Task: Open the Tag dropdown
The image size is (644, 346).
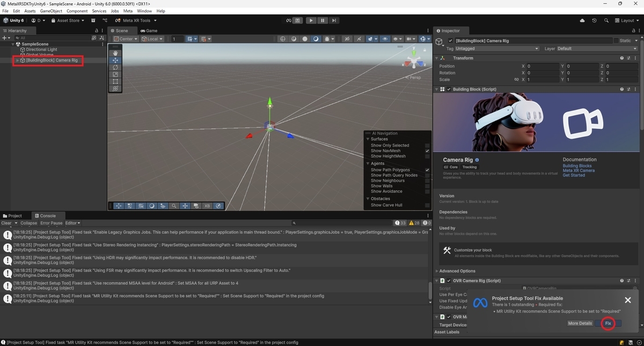Action: [496, 48]
